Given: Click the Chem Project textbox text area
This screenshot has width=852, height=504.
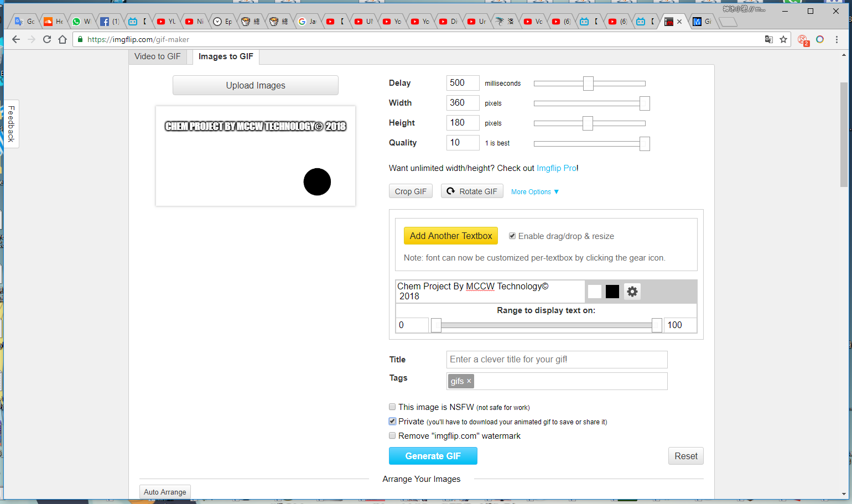Looking at the screenshot, I should pyautogui.click(x=490, y=291).
